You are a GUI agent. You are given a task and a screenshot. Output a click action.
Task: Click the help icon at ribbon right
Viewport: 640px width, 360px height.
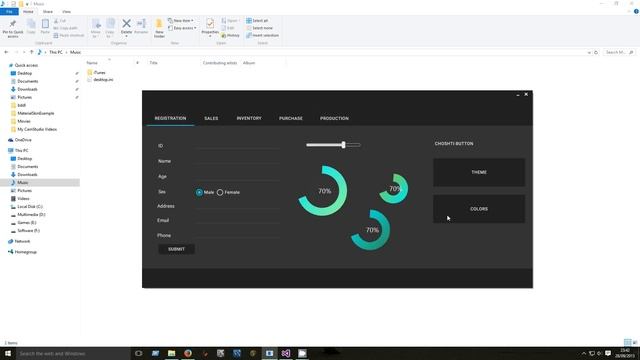pos(636,11)
